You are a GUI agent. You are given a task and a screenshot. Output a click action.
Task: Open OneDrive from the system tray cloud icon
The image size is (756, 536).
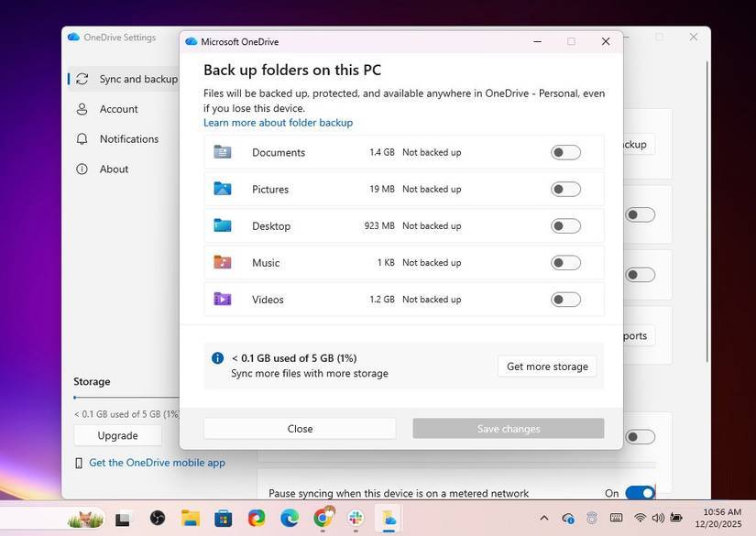(567, 519)
